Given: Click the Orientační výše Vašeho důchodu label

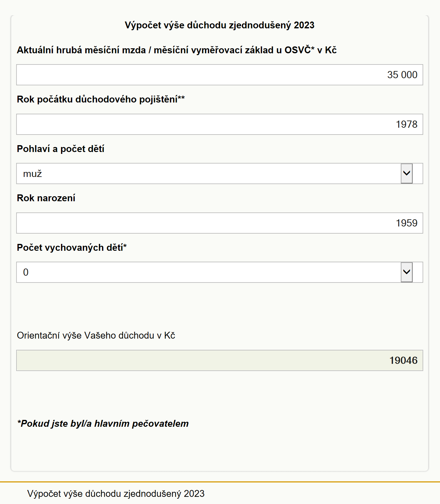Looking at the screenshot, I should [x=96, y=335].
